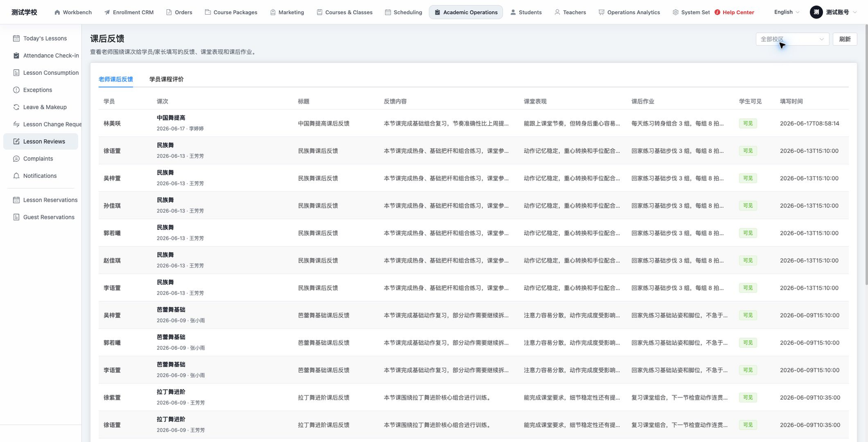Open the Guest Reservations sidebar icon

[16, 217]
